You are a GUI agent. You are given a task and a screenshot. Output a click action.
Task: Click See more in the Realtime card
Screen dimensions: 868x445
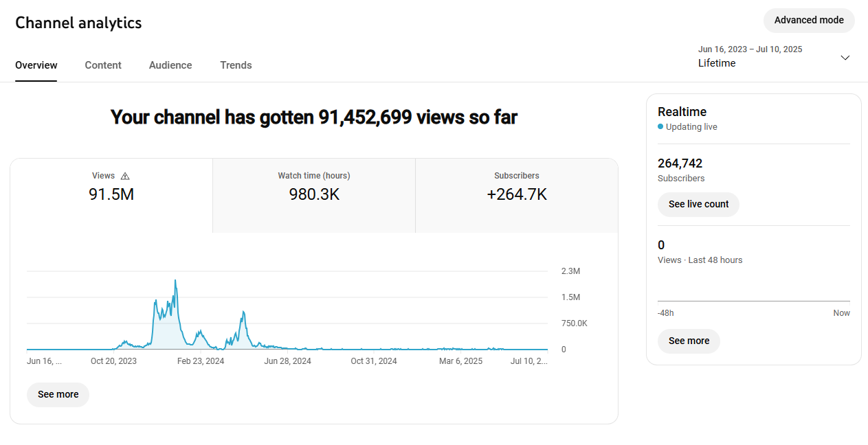coord(689,341)
